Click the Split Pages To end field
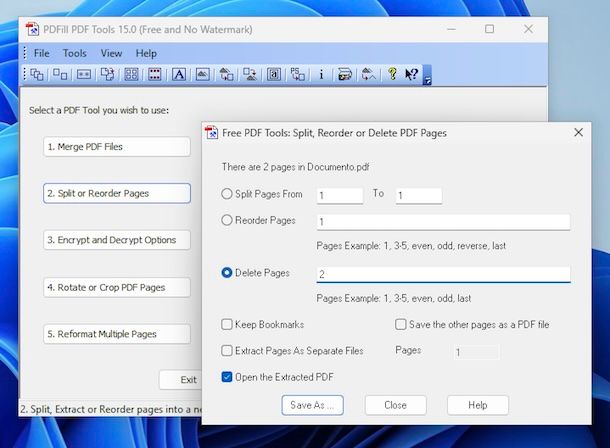 click(419, 196)
